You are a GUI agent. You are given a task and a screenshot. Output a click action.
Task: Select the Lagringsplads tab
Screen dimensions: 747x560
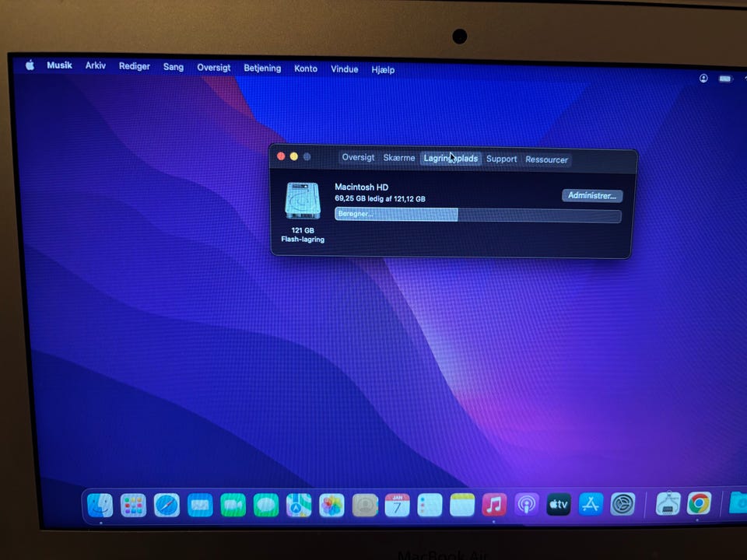[451, 158]
